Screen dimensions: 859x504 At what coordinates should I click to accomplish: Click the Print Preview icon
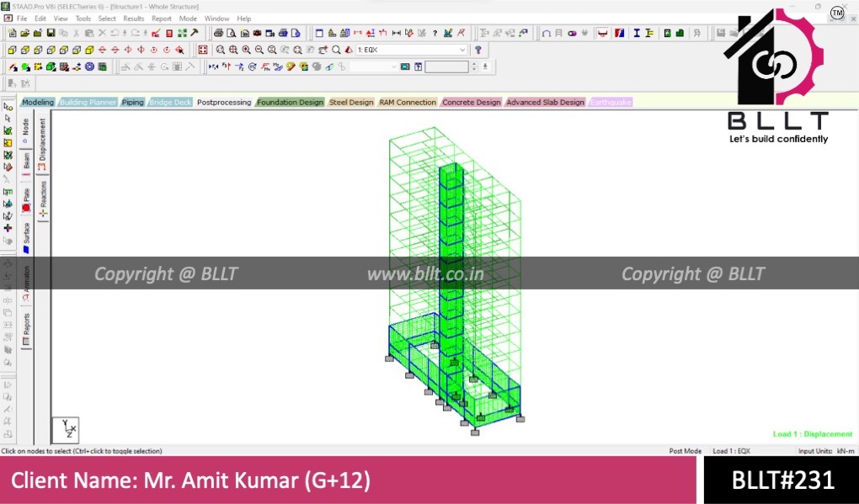coord(232,33)
